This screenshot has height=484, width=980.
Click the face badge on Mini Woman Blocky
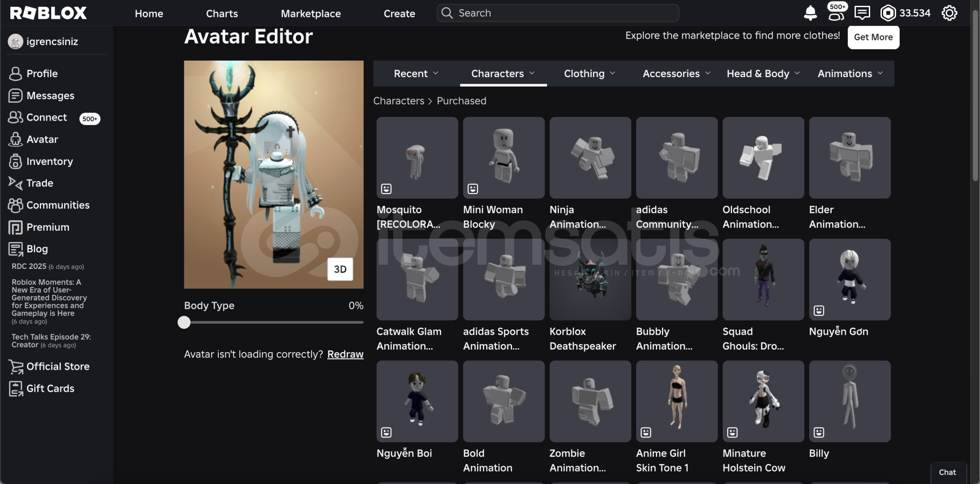tap(473, 189)
